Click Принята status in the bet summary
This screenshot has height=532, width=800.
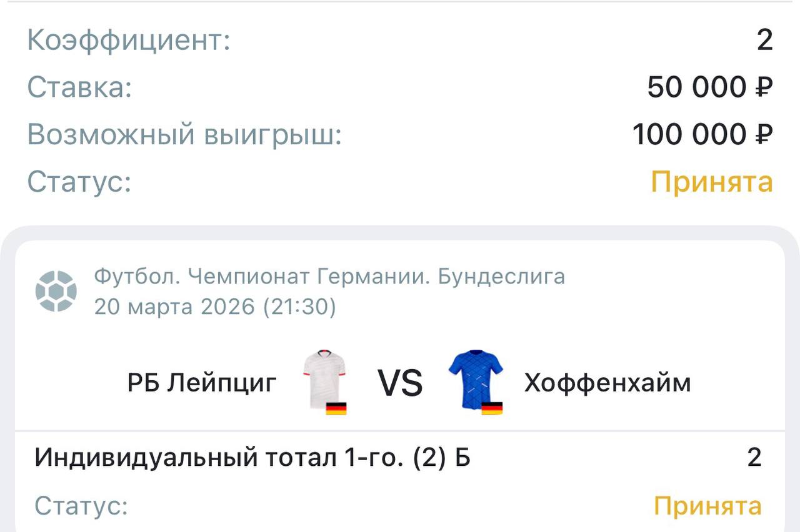click(x=712, y=182)
